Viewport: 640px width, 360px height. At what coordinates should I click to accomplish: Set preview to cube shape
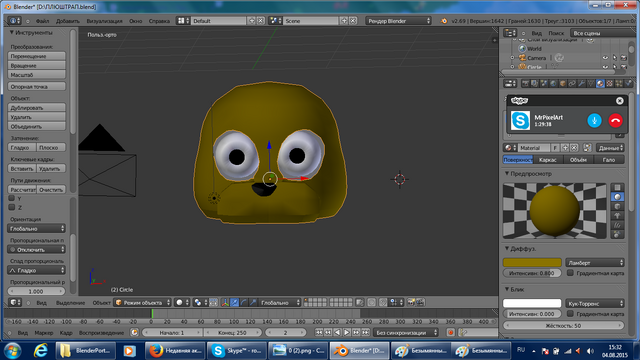[617, 206]
